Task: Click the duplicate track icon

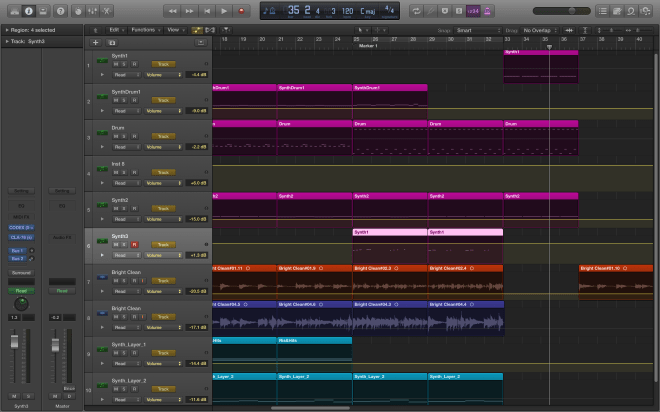Action: 111,43
